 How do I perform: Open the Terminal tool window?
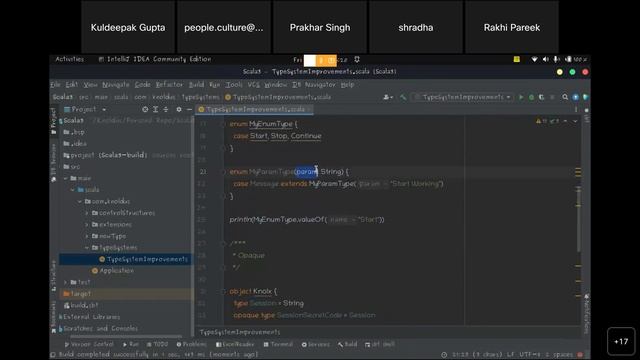point(278,344)
